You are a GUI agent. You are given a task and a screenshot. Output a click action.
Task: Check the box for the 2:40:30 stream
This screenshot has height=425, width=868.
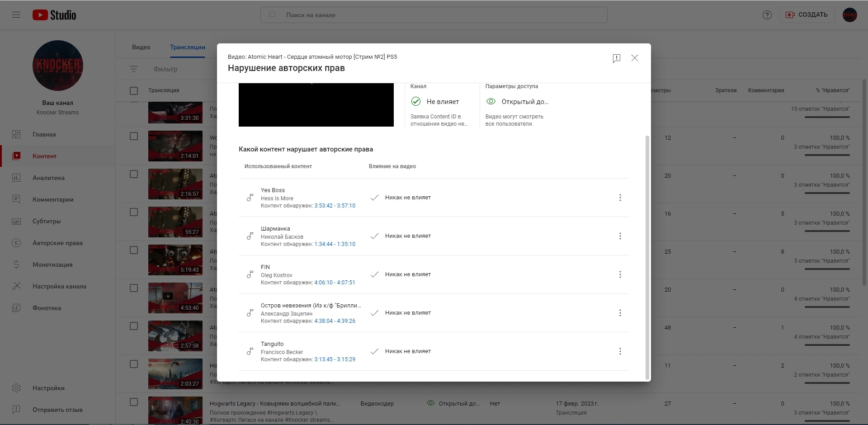click(x=134, y=402)
